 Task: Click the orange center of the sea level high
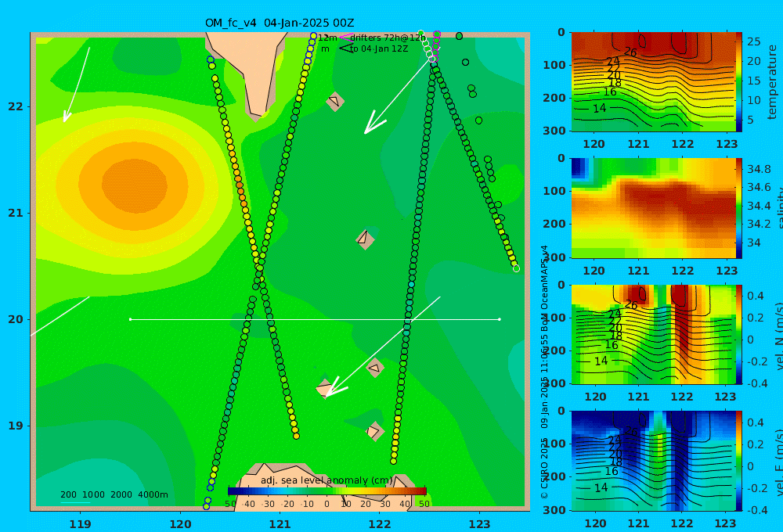click(x=135, y=184)
